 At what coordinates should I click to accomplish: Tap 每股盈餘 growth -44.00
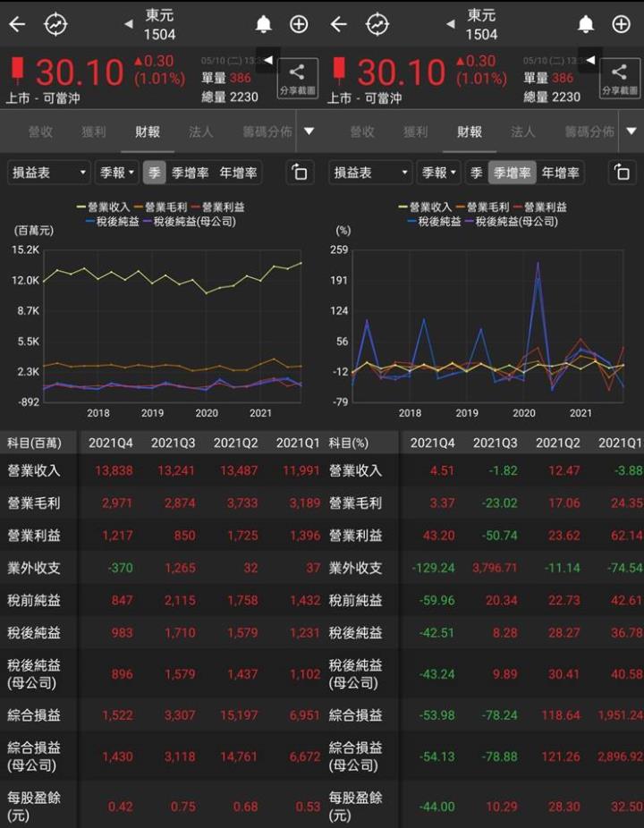436,807
